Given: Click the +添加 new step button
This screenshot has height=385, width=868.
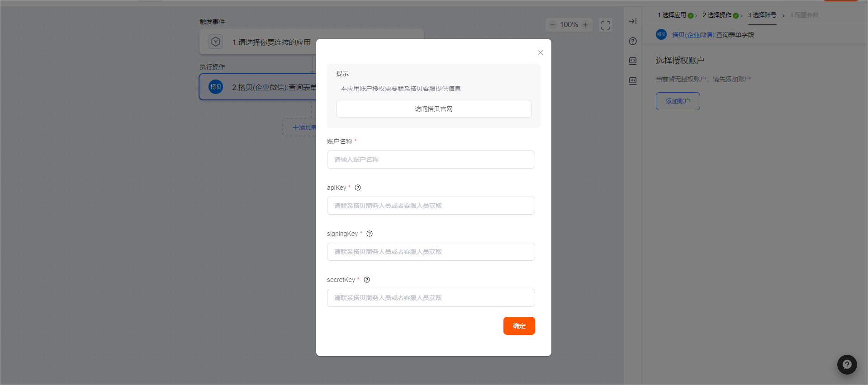Looking at the screenshot, I should [x=300, y=127].
